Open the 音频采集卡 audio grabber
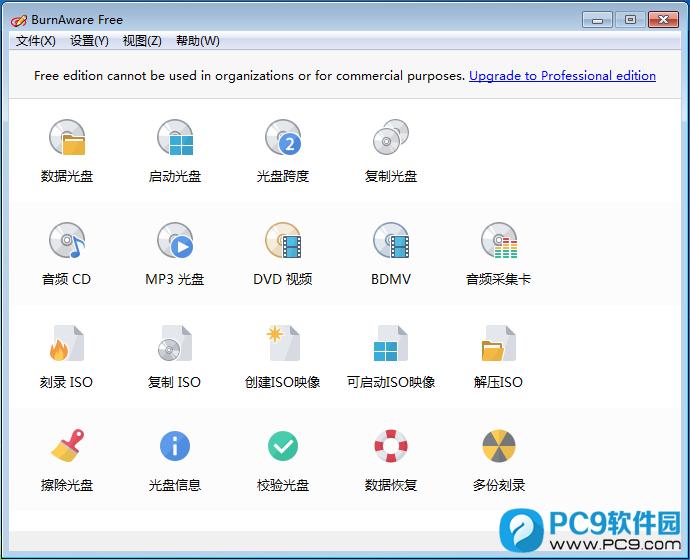Viewport: 690px width, 560px height. point(499,254)
